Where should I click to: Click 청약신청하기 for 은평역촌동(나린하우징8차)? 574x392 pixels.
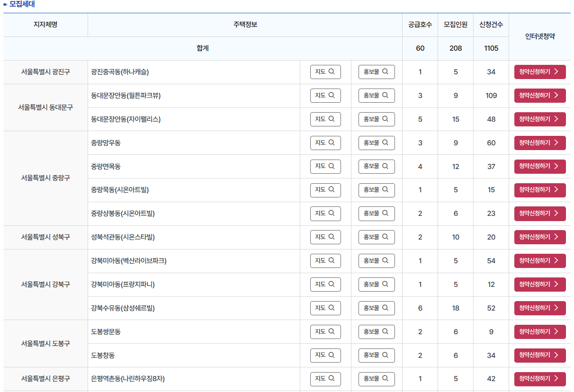(540, 379)
